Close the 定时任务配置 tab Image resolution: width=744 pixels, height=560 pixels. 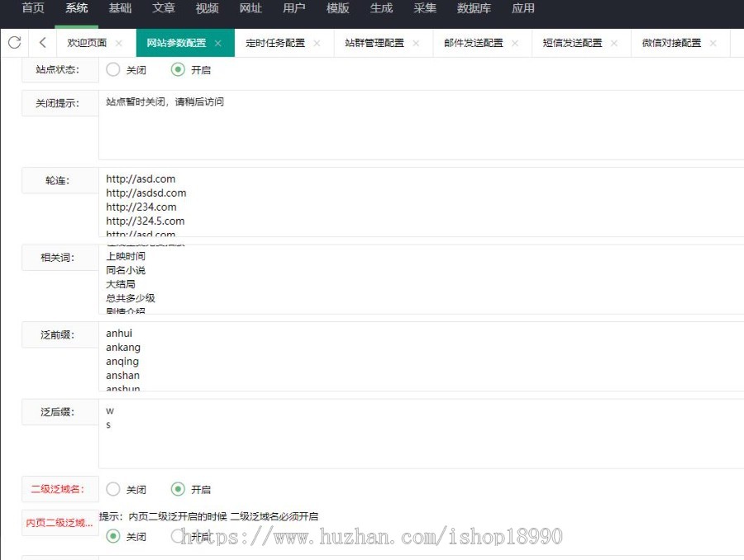(317, 43)
